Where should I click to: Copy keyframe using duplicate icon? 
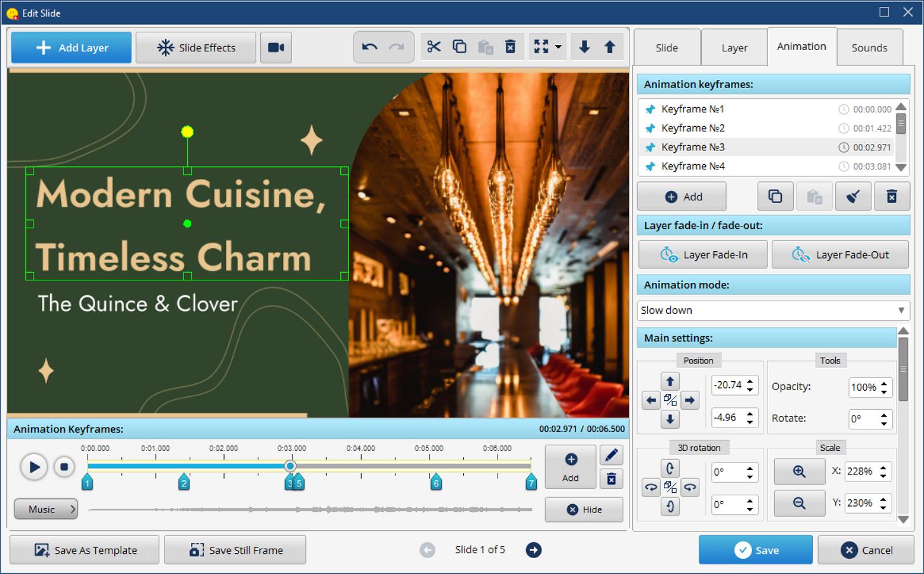click(x=775, y=197)
